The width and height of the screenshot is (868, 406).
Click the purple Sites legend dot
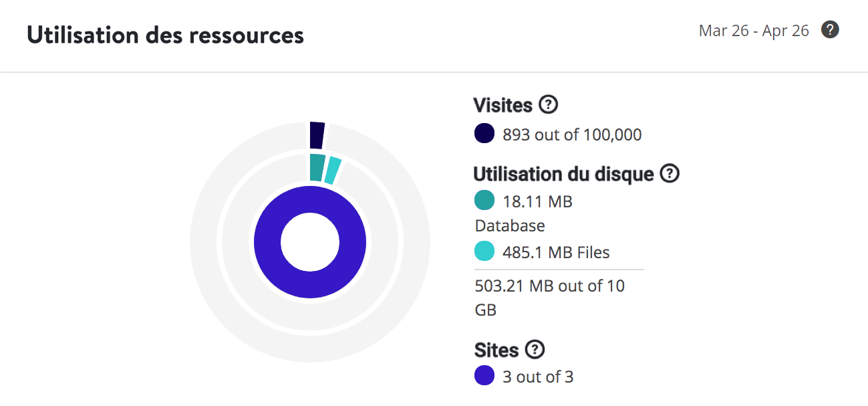tap(484, 376)
